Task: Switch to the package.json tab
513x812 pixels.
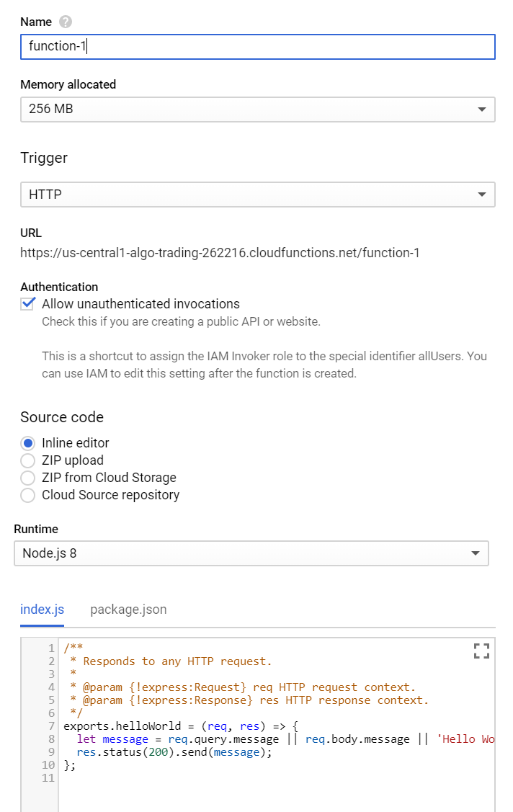Action: point(128,609)
